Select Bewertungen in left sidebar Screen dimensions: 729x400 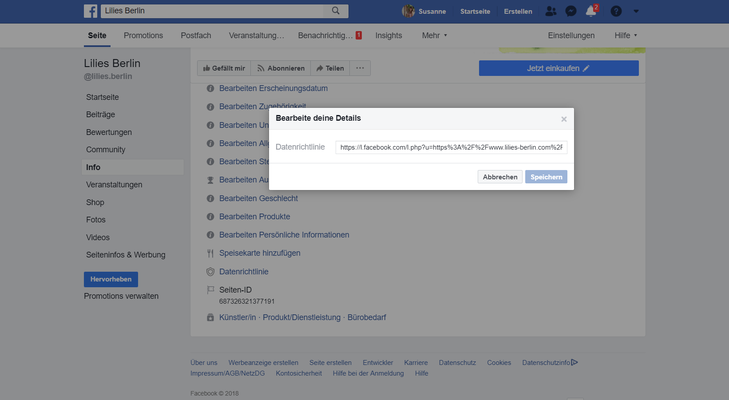click(x=109, y=132)
